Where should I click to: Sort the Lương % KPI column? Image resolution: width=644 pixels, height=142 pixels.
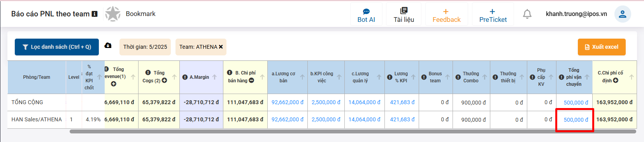pyautogui.click(x=413, y=77)
